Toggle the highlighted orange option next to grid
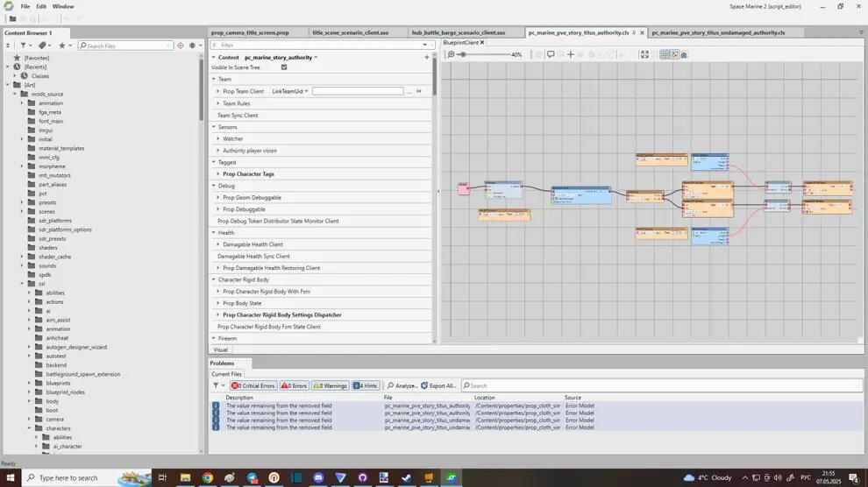The width and height of the screenshot is (868, 487). (674, 54)
